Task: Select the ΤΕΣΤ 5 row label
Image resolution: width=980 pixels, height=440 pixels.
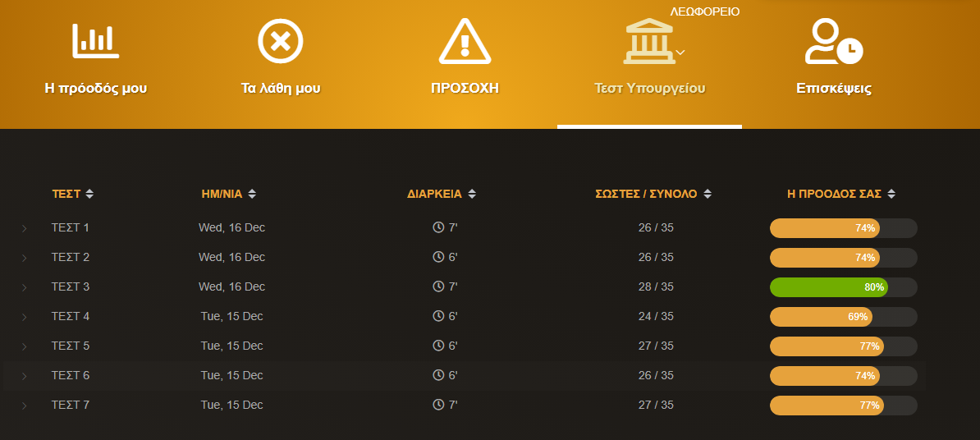Action: pyautogui.click(x=71, y=346)
